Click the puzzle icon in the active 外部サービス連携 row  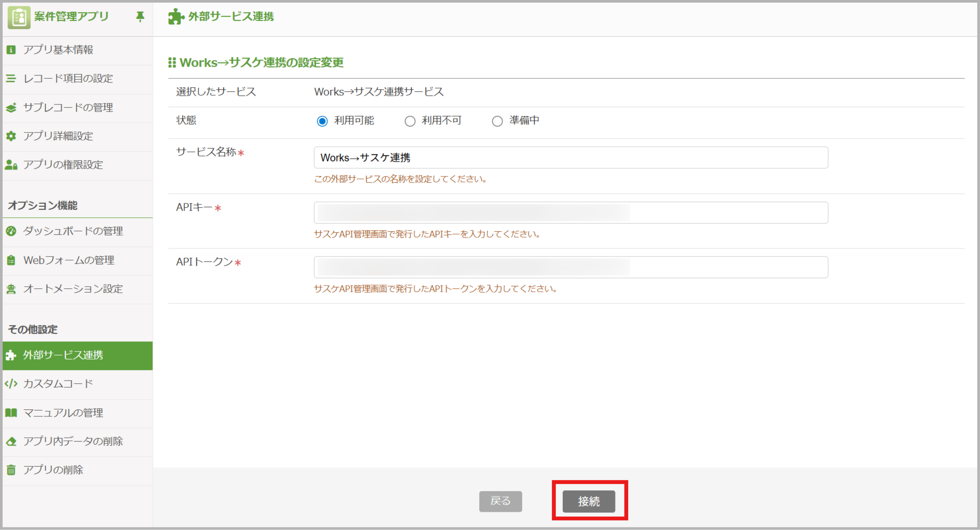point(11,355)
